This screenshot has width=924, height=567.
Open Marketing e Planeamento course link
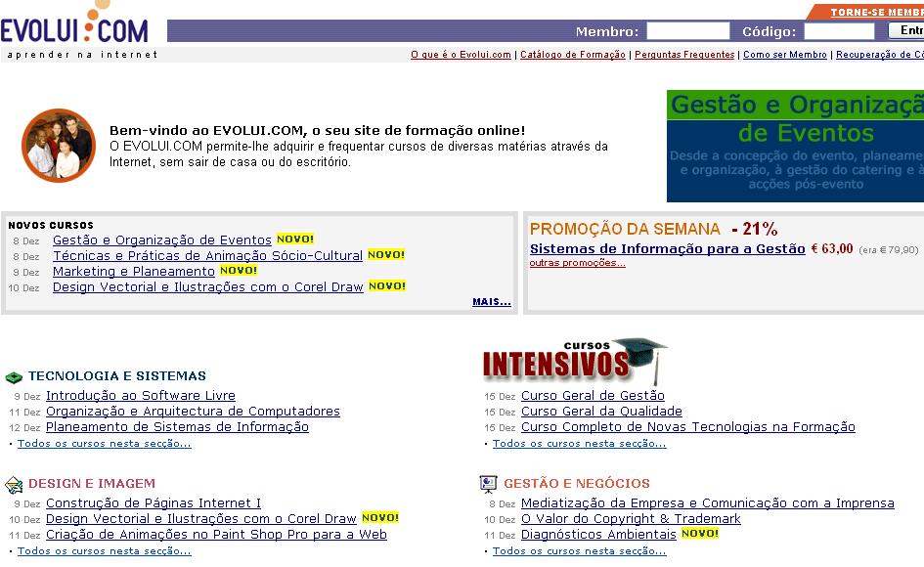click(x=134, y=271)
